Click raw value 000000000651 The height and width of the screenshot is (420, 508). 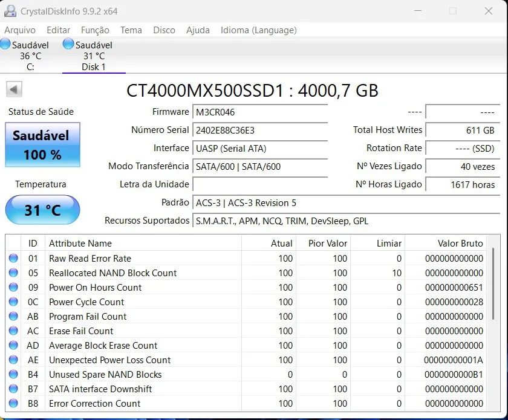(454, 288)
